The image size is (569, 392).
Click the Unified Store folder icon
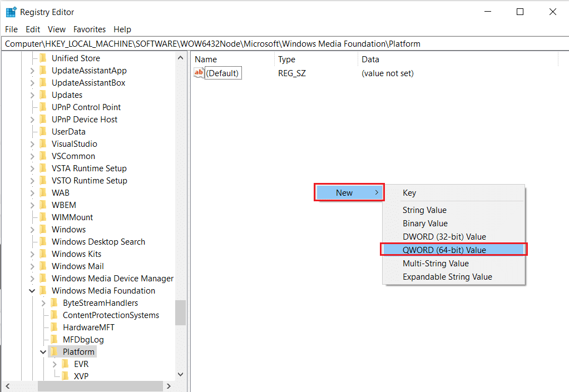click(x=43, y=58)
